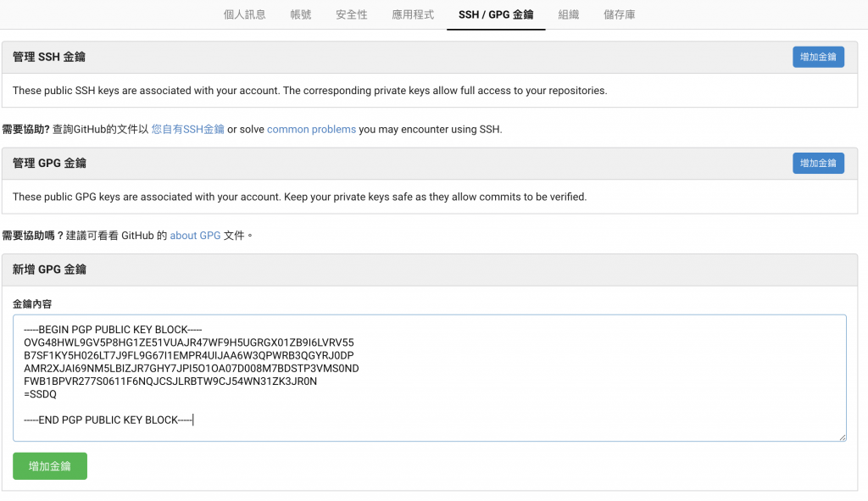Open the 儲存庫 tab
Screen dimensions: 868x501
tap(620, 14)
